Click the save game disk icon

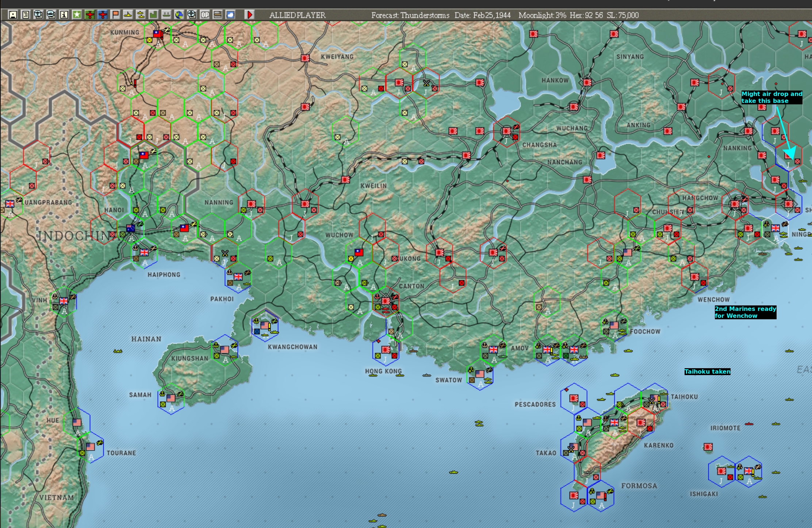pyautogui.click(x=13, y=15)
